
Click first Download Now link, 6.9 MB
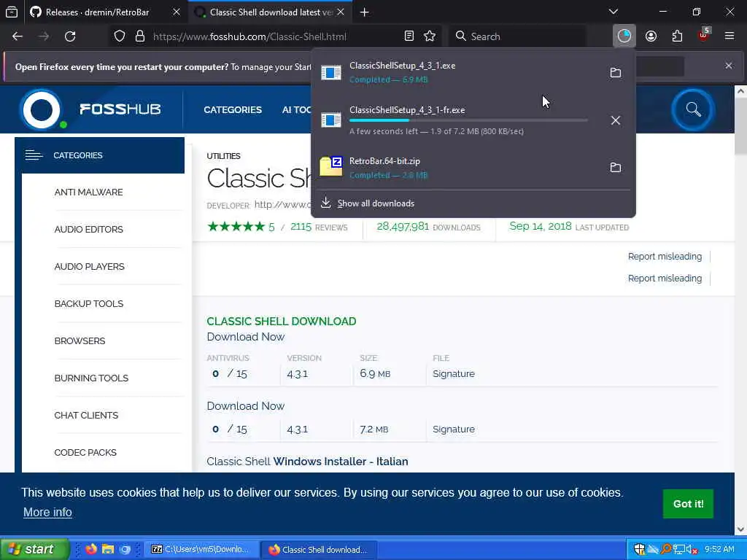click(245, 337)
